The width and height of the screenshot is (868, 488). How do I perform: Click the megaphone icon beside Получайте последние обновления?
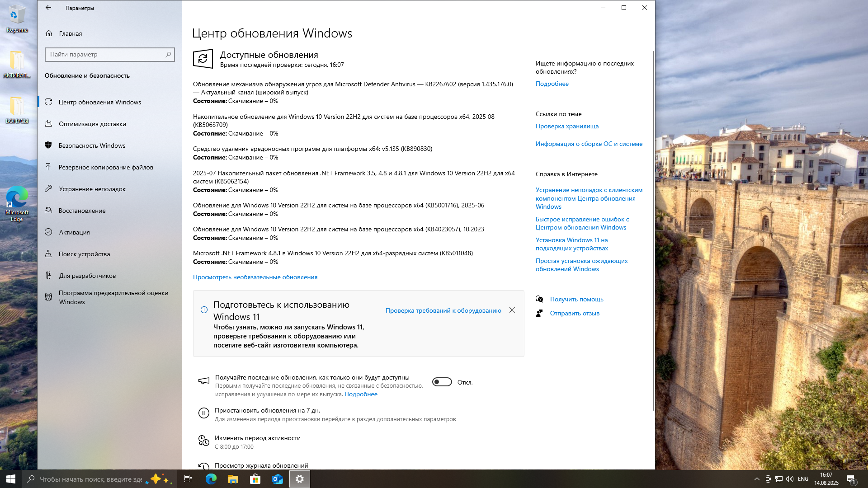coord(204,381)
